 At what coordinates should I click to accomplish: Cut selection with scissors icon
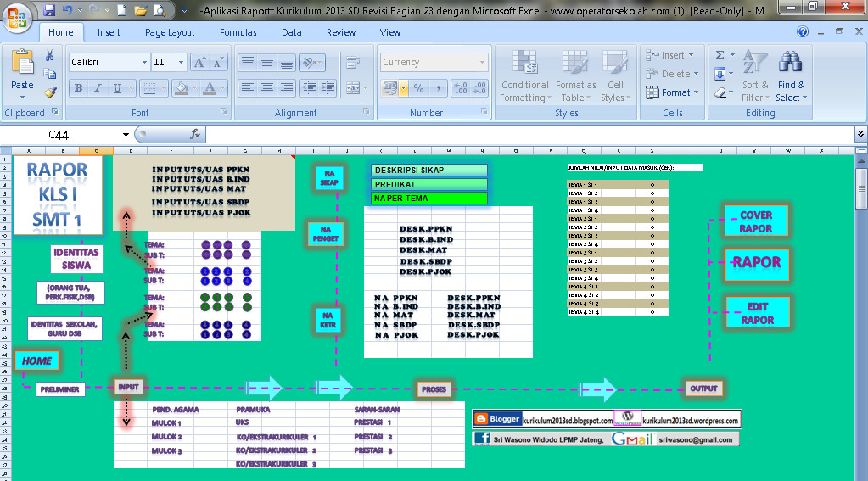click(50, 55)
